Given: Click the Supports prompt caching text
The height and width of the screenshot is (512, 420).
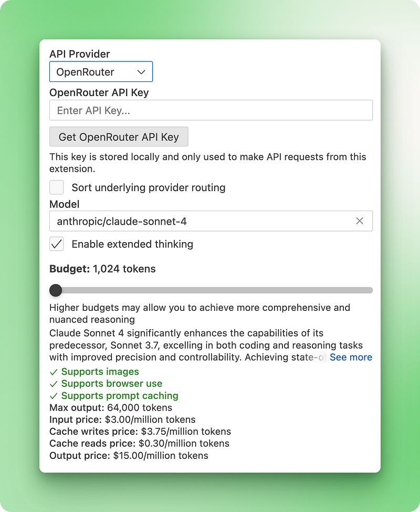Looking at the screenshot, I should [x=120, y=395].
